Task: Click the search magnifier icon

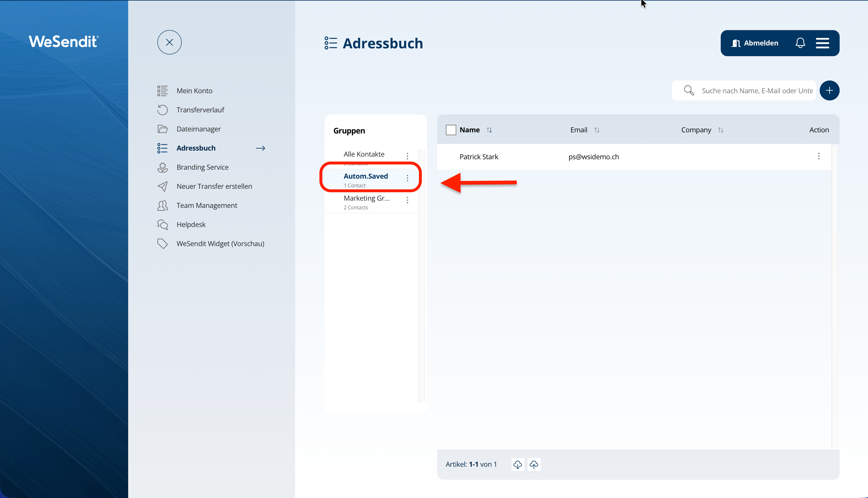Action: coord(689,91)
